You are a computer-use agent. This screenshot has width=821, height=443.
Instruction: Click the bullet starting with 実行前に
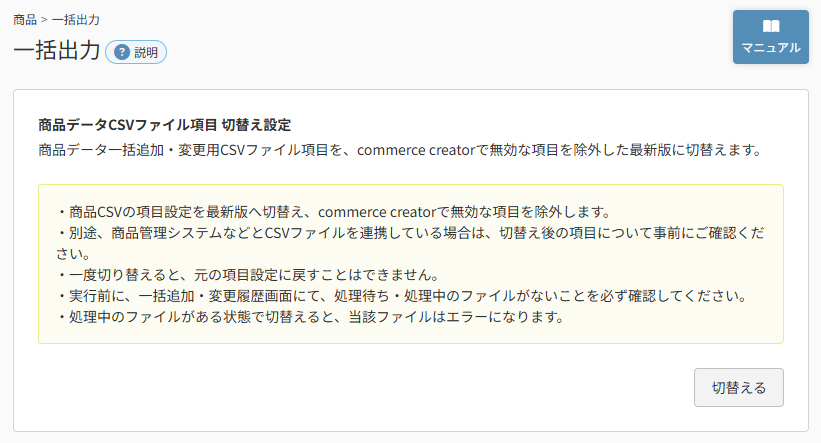pos(402,296)
